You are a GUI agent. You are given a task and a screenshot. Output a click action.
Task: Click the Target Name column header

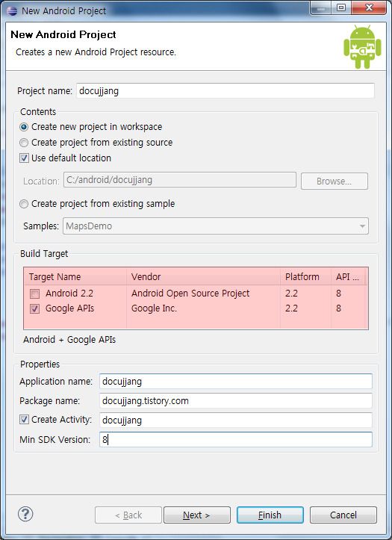pyautogui.click(x=75, y=276)
